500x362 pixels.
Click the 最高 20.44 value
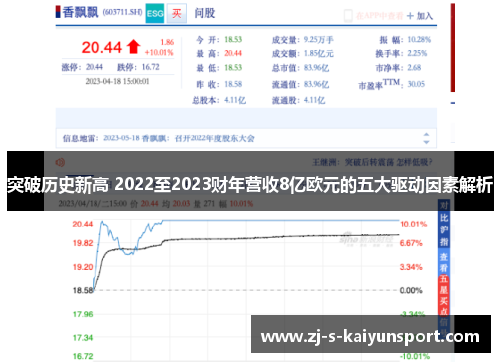[x=233, y=53]
